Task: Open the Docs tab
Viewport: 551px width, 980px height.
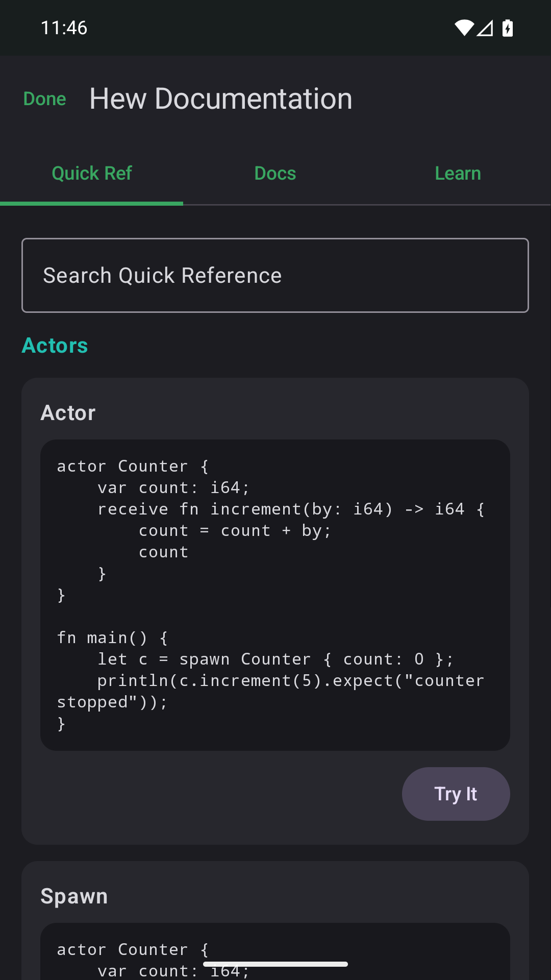Action: click(275, 173)
